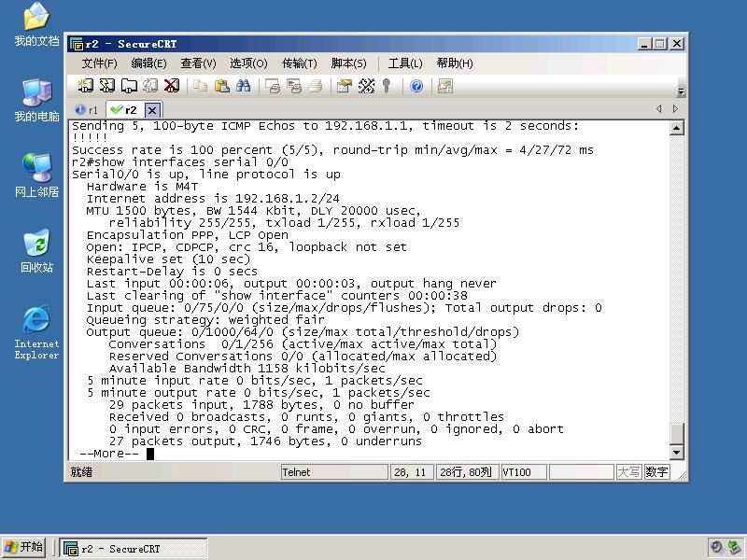
Task: Click the Disconnect red X icon
Action: click(x=172, y=86)
